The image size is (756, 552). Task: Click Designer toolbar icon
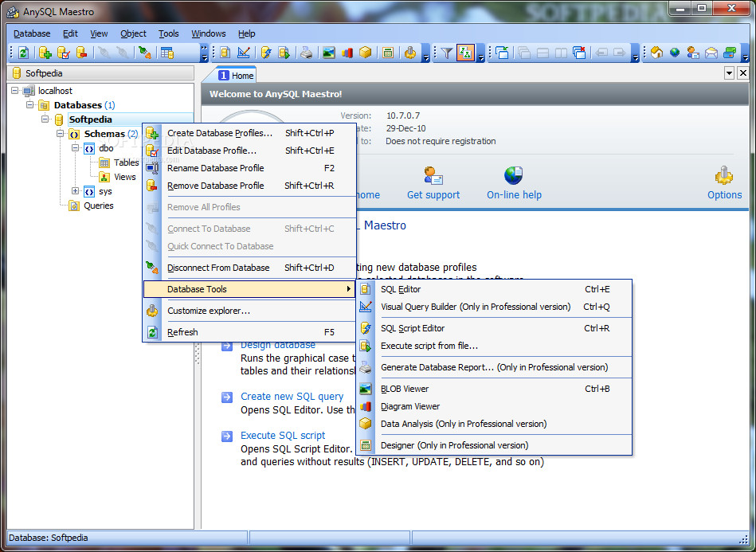point(388,53)
